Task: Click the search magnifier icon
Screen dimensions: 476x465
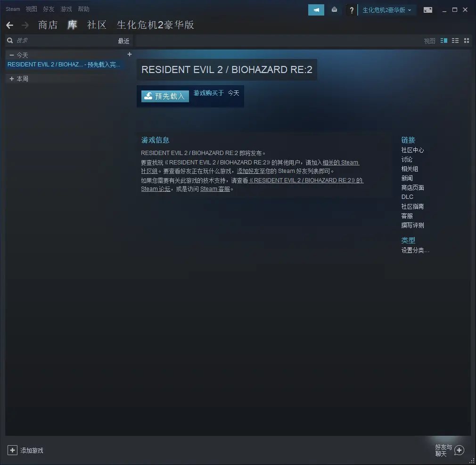Action: [x=10, y=41]
